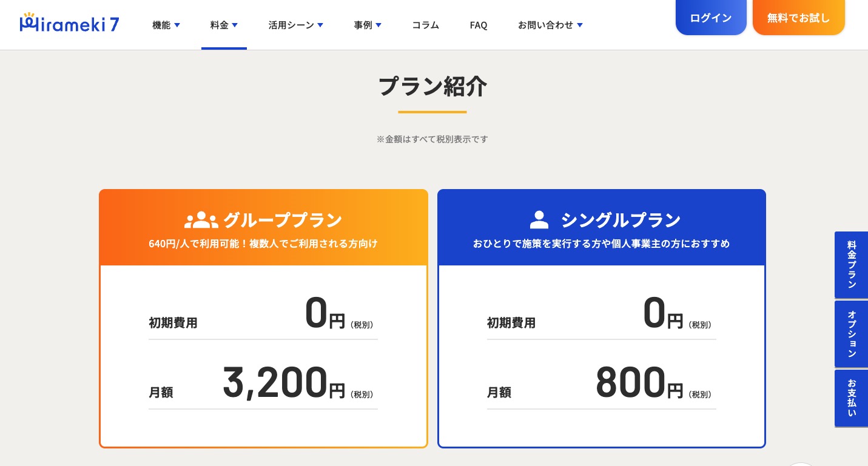868x466 pixels.
Task: Jump to 料金プラン side tab
Action: pos(852,265)
